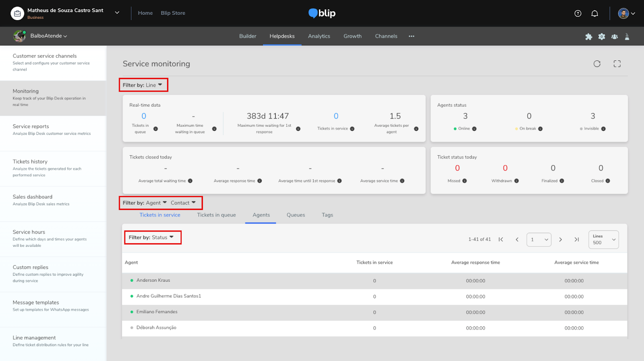Switch to the Queues tab
Image resolution: width=644 pixels, height=361 pixels.
pos(295,215)
